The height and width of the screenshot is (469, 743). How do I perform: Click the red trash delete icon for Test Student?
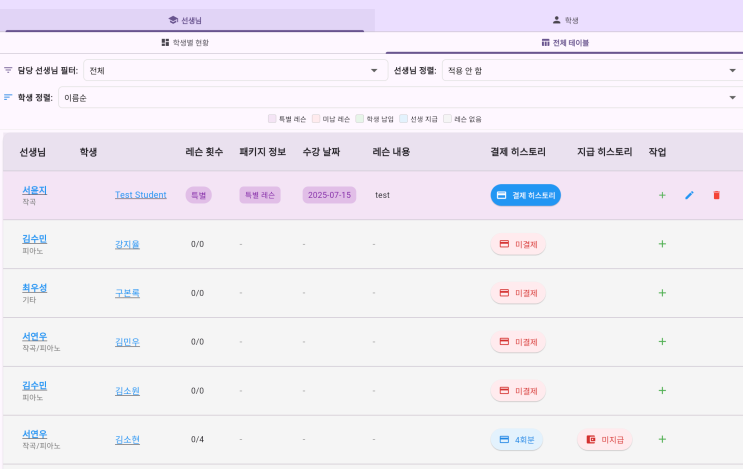(716, 195)
